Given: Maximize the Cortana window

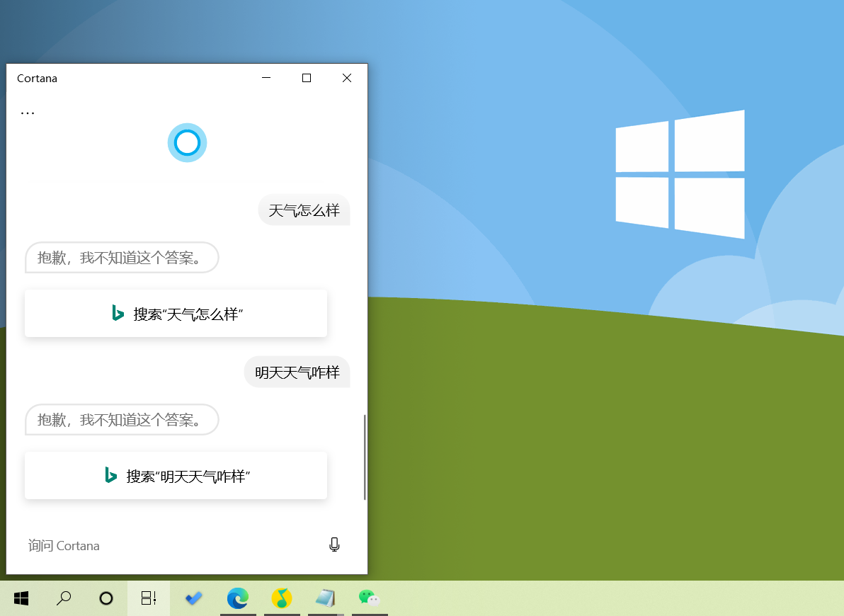Looking at the screenshot, I should 307,78.
